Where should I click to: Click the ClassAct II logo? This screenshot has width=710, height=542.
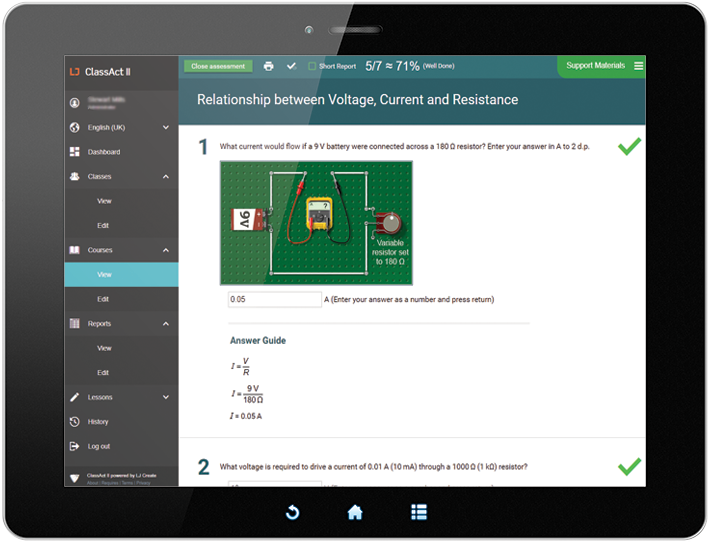click(x=100, y=72)
